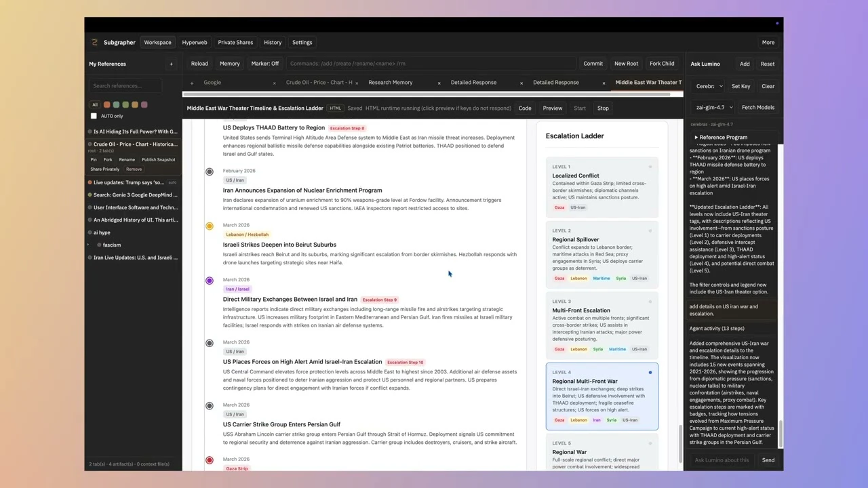This screenshot has height=488, width=868.
Task: Open the History page
Action: pos(273,42)
